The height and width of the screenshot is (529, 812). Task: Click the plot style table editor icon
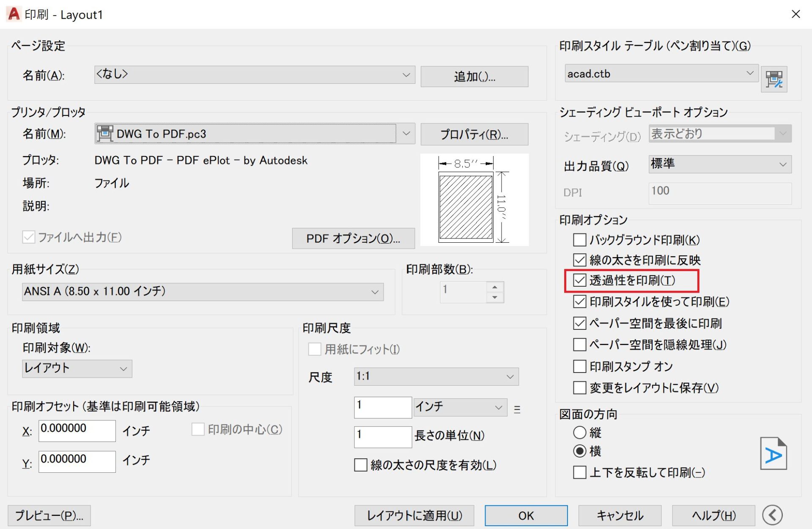tap(774, 79)
